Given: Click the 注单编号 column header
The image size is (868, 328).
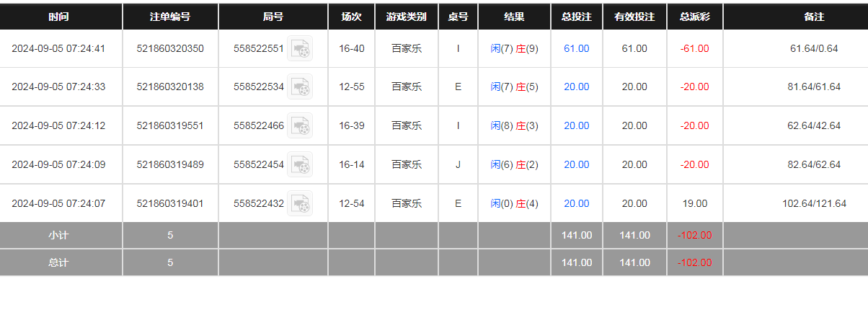Looking at the screenshot, I should (x=170, y=17).
